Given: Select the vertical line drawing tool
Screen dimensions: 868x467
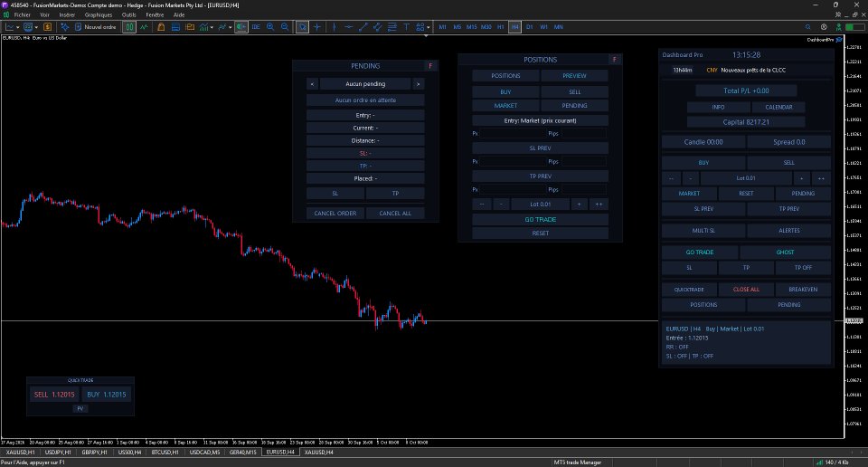Looking at the screenshot, I should 334,26.
